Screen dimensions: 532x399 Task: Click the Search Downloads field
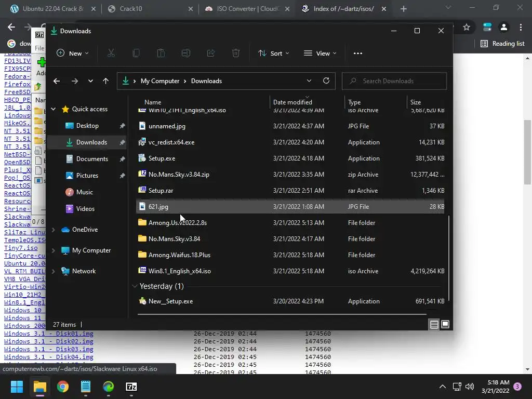point(394,81)
